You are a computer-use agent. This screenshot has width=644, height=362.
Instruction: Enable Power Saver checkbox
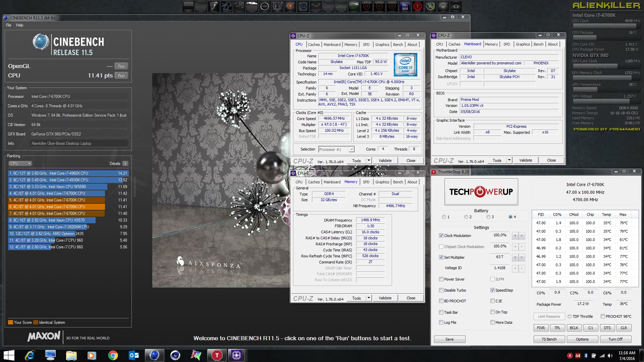tap(441, 279)
